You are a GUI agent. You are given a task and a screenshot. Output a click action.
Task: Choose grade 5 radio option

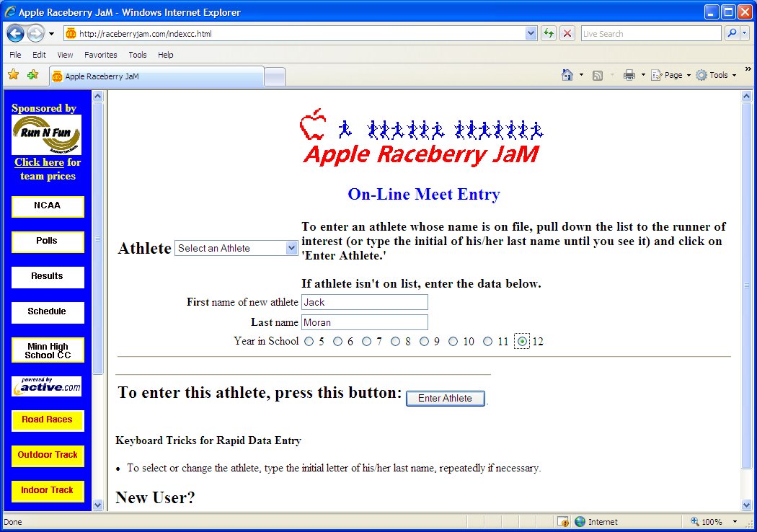(x=309, y=342)
